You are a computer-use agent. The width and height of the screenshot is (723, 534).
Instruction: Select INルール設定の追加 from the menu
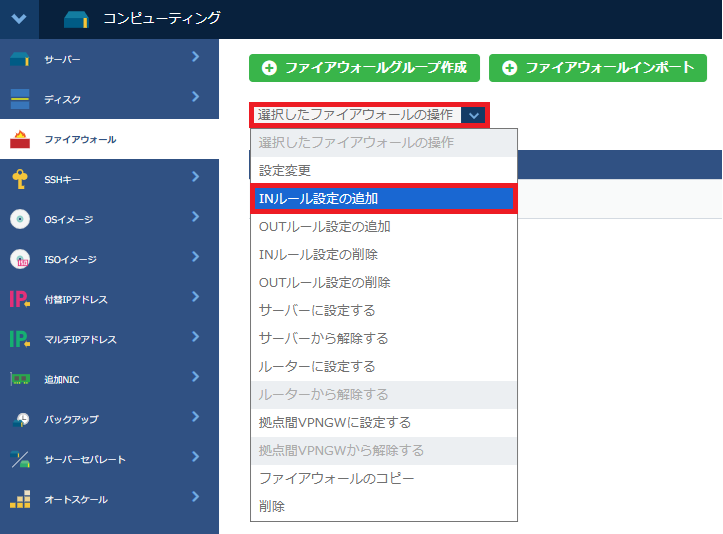pos(383,199)
